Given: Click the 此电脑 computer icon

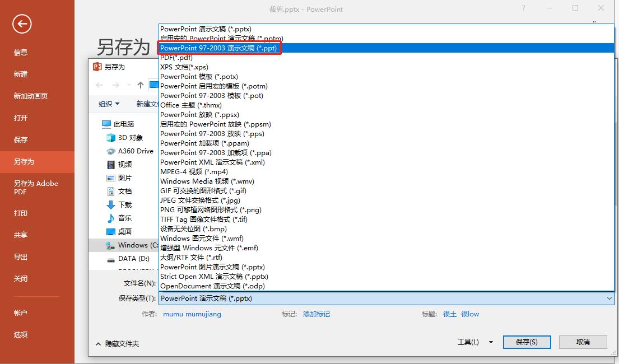Looking at the screenshot, I should tap(105, 124).
